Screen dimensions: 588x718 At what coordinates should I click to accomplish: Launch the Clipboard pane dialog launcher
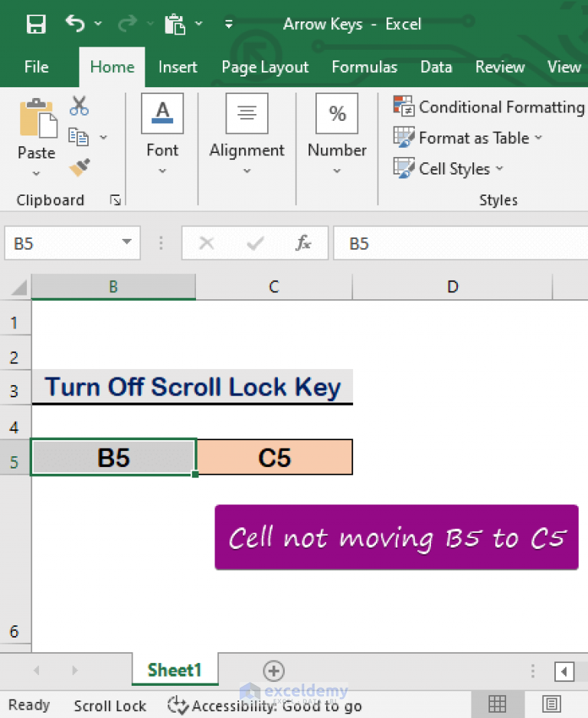115,200
